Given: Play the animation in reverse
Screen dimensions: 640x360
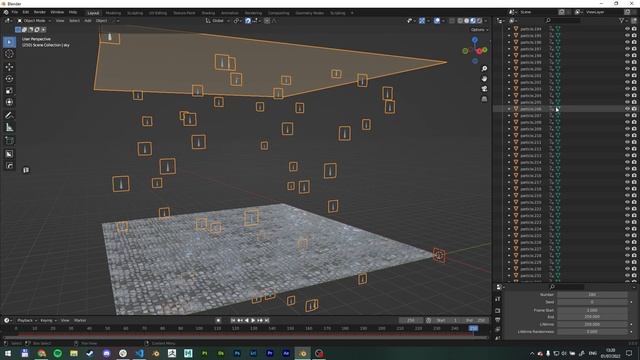Looking at the screenshot, I should coord(247,320).
